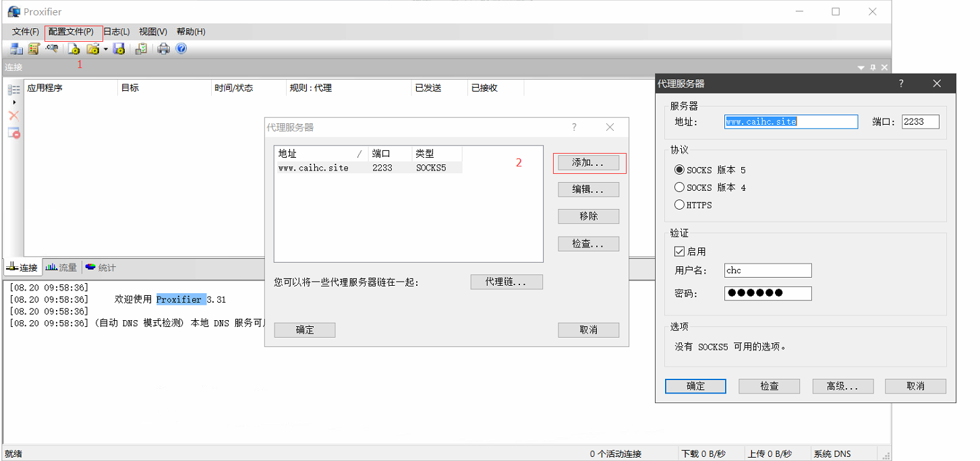Switch to the 流量 tab
Screen dimensions: 980x461
tap(61, 268)
